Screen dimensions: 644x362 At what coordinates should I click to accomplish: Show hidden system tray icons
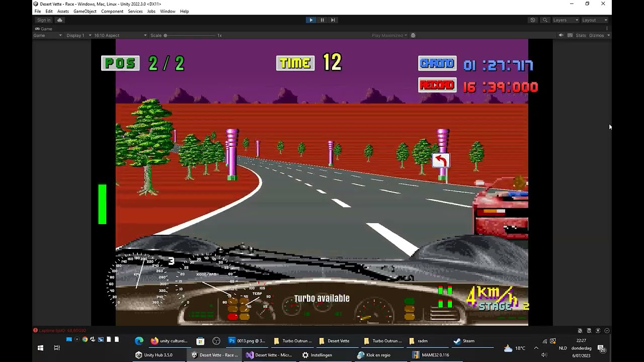click(x=536, y=348)
